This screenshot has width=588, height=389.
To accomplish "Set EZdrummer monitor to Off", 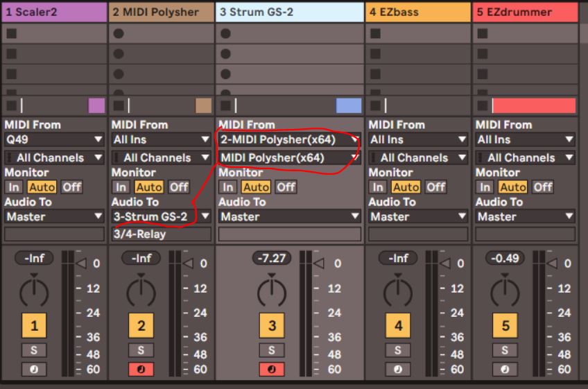I will [543, 187].
